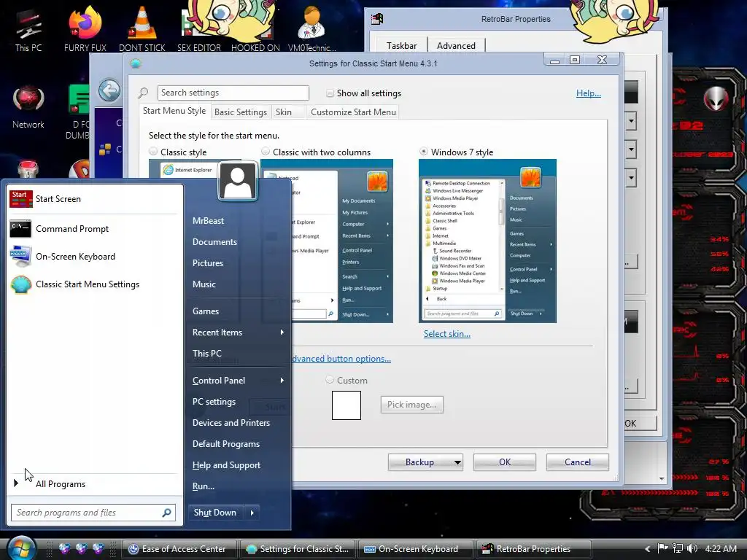Screen dimensions: 747x560
Task: Open the Network desktop icon
Action: [x=28, y=106]
